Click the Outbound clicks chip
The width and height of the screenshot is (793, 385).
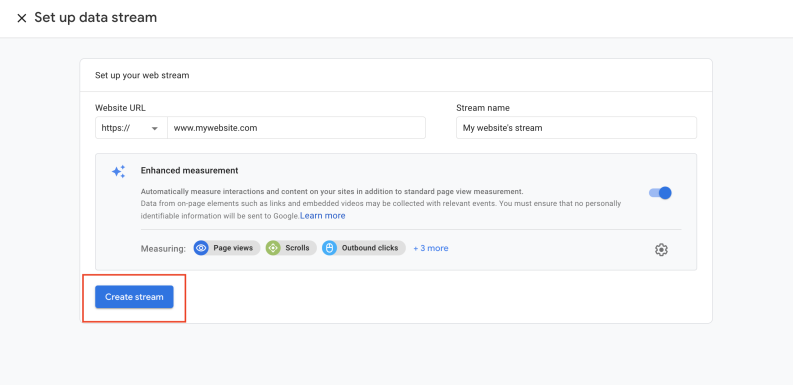(x=364, y=248)
